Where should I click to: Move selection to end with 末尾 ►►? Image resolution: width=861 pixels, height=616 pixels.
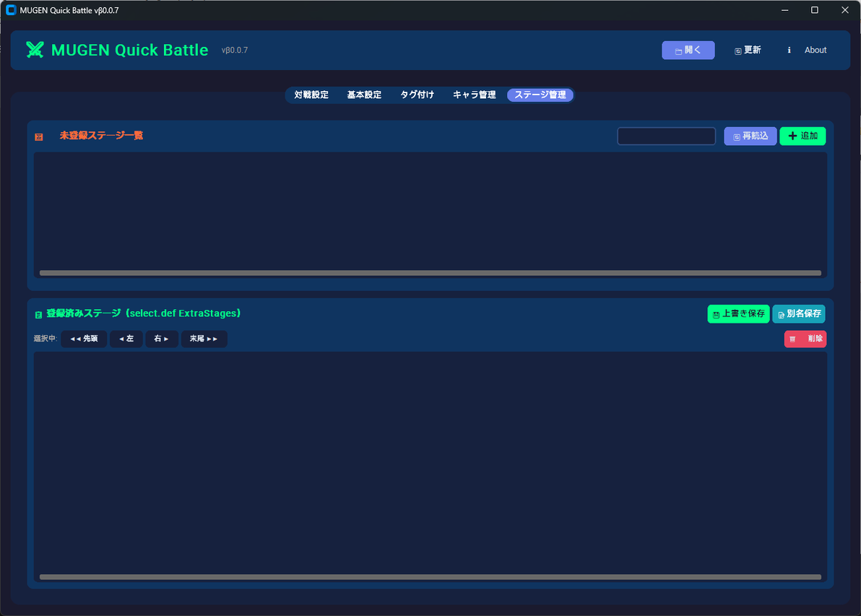click(x=204, y=339)
